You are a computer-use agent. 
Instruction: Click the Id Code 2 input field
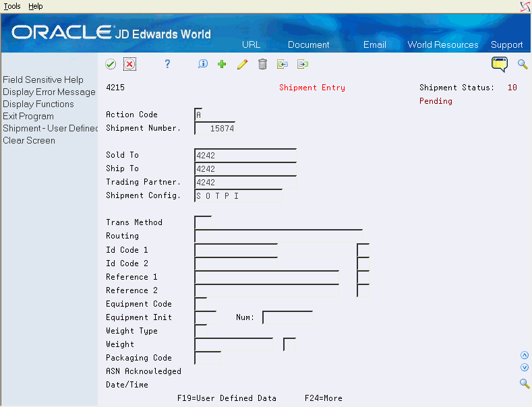[x=236, y=263]
